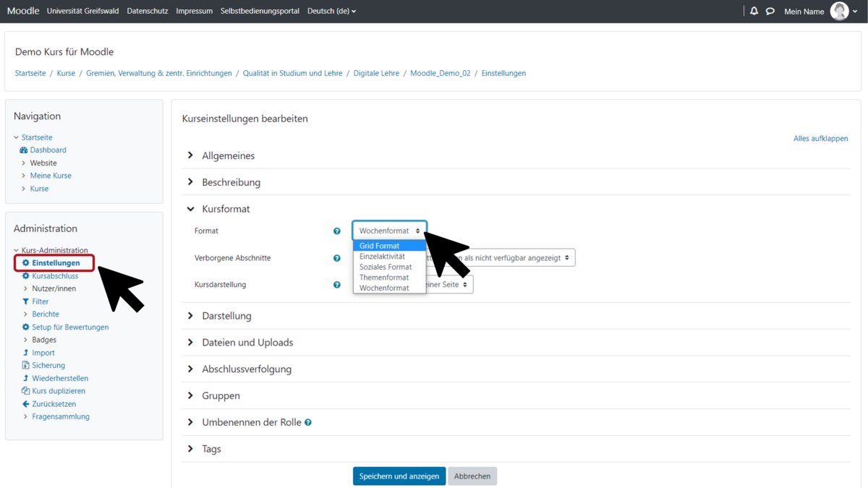
Task: Click the user avatar picture
Action: click(839, 11)
